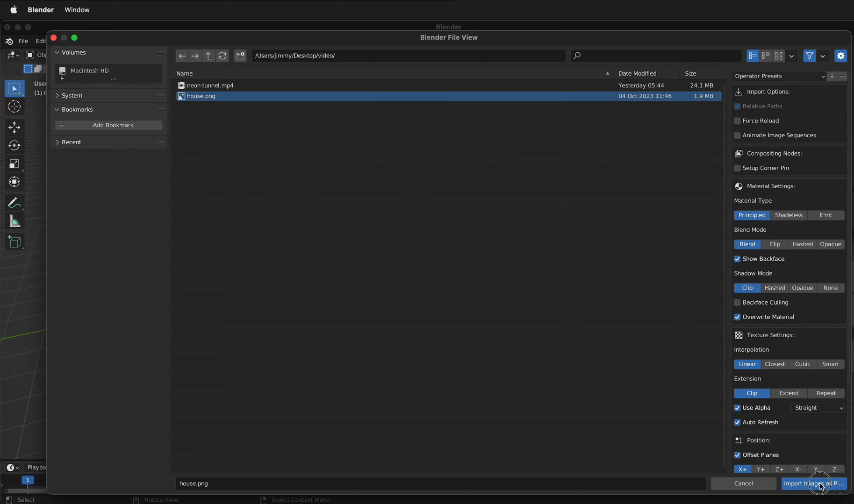Open display settings dropdown arrow

point(792,56)
